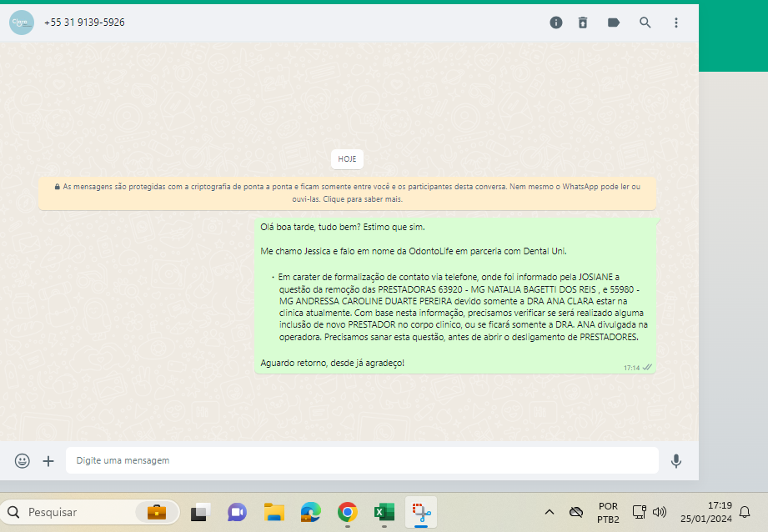Image resolution: width=768 pixels, height=532 pixels.
Task: Click the encryption notice banner
Action: click(x=347, y=193)
